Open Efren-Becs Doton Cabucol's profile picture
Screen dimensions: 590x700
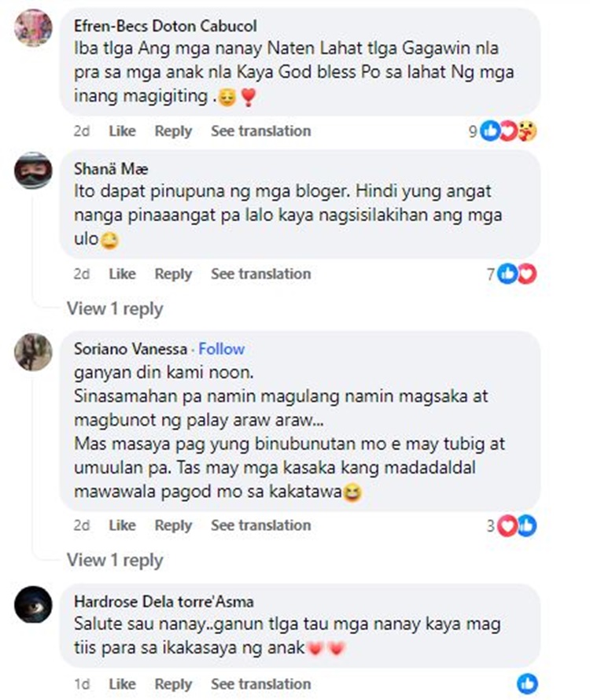point(34,28)
